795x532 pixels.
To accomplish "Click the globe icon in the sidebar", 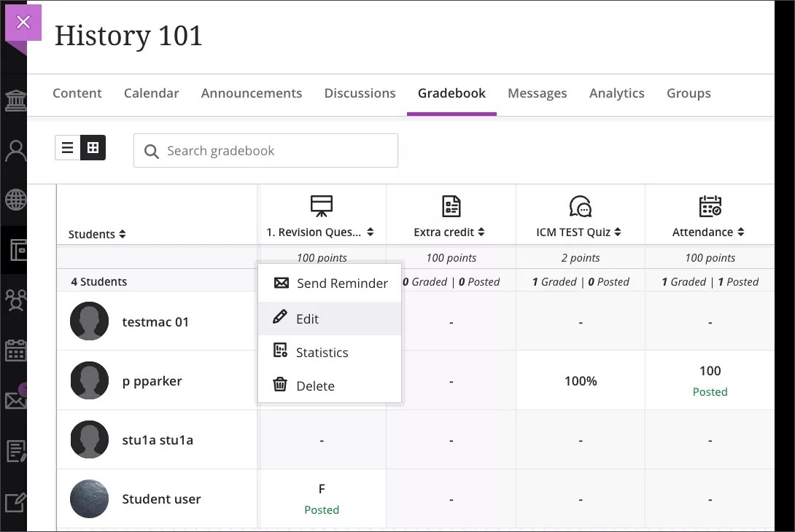I will point(15,199).
